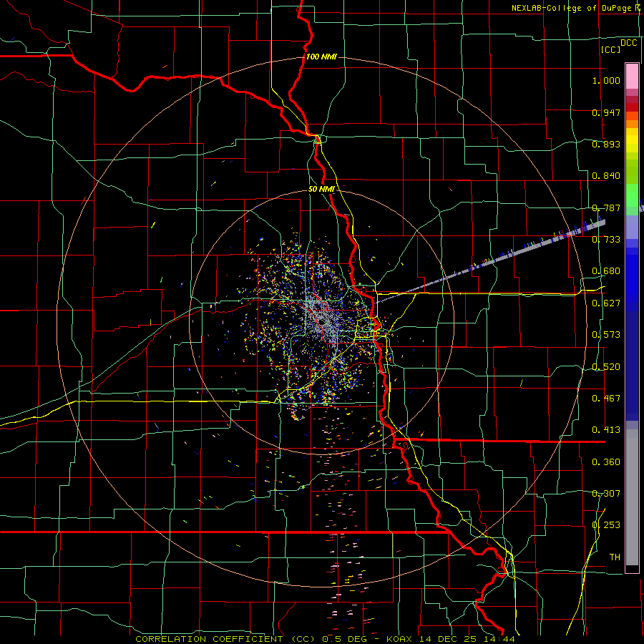Click the gray clutter at radar center
644x644 pixels.
tap(323, 318)
